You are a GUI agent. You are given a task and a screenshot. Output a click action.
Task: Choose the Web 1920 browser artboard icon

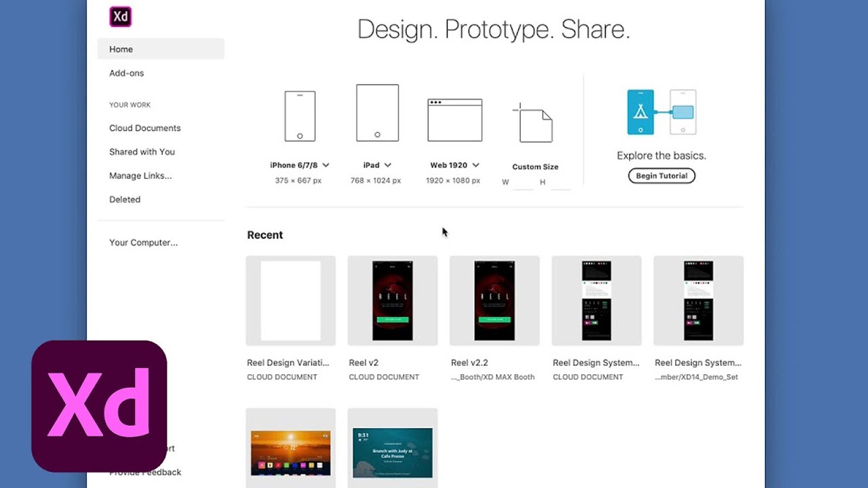[x=455, y=120]
